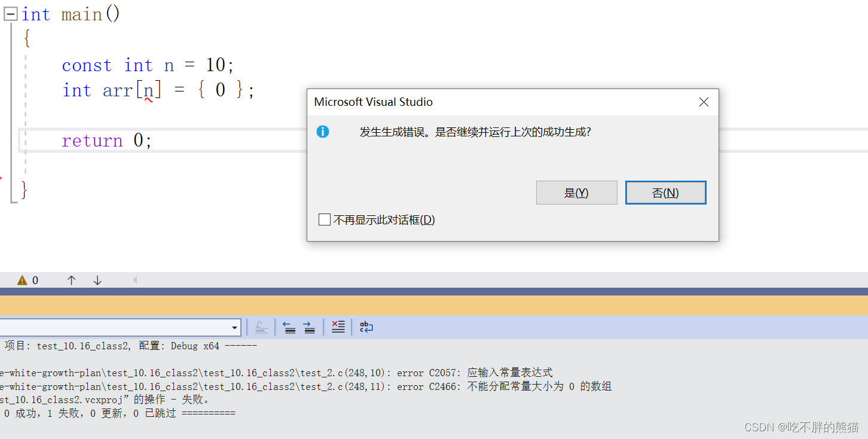868x439 pixels.
Task: Click the vcxproj 操作 - 失败 output line
Action: 105,400
